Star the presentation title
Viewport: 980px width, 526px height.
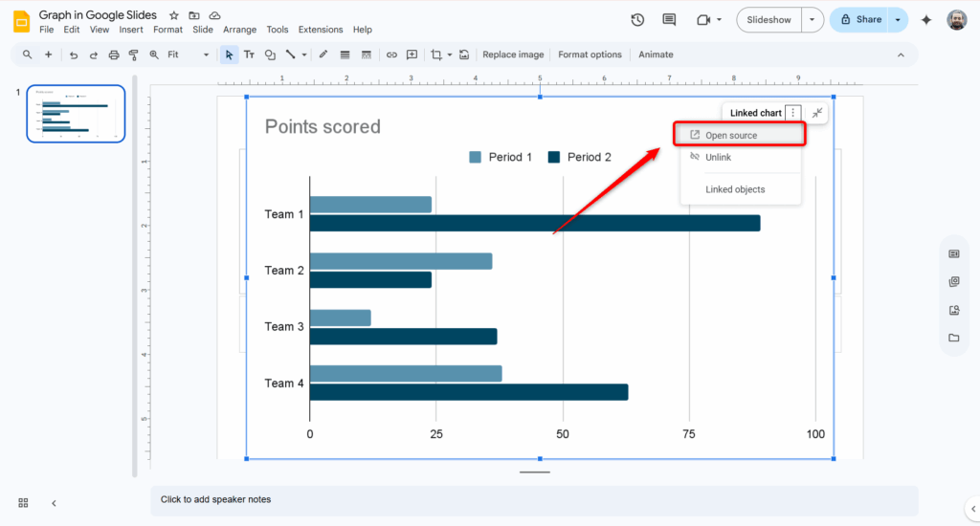click(174, 15)
